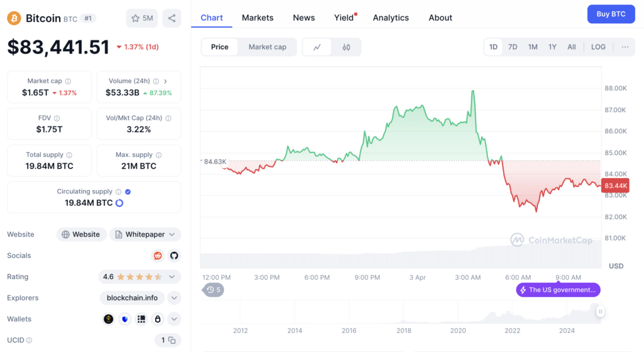Set chart range to 1Y

point(552,47)
